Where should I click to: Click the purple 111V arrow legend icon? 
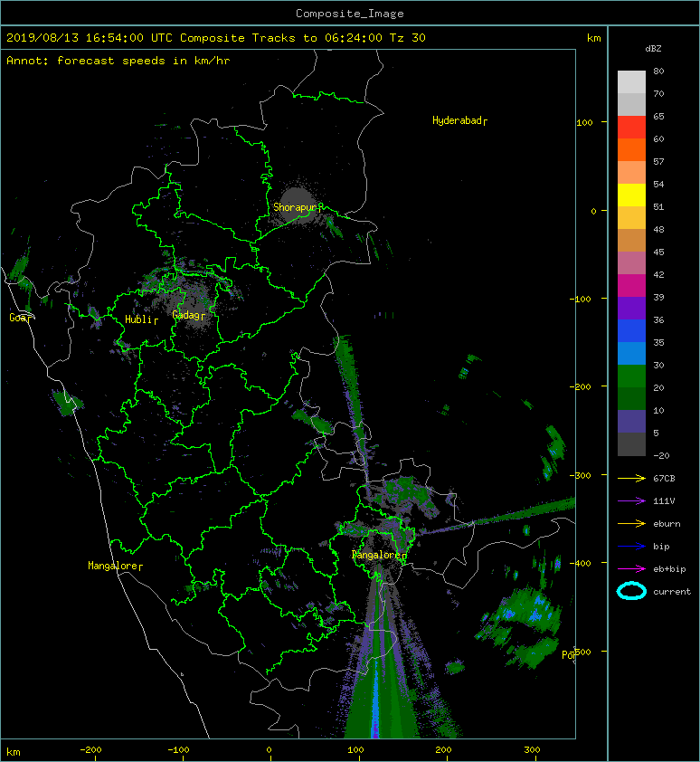click(631, 501)
